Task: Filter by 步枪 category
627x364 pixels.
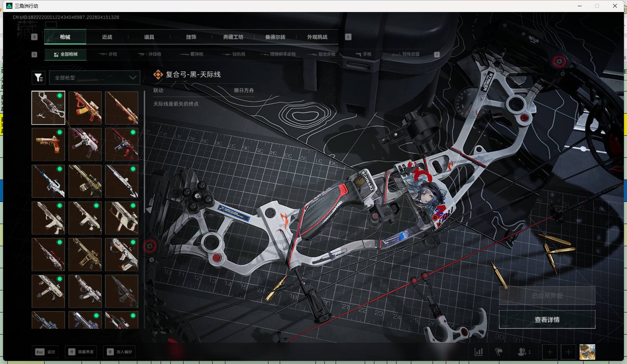Action: tap(108, 54)
